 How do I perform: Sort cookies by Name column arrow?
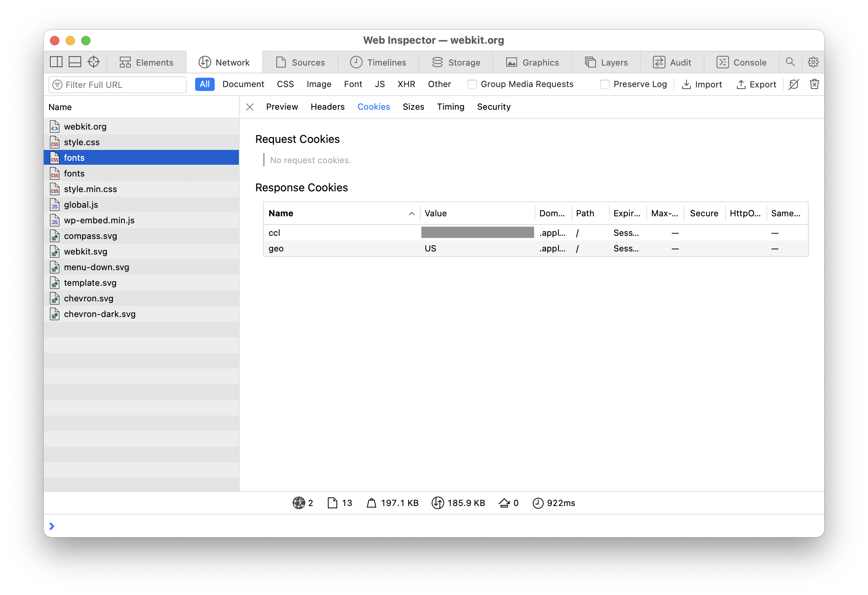[x=411, y=214]
